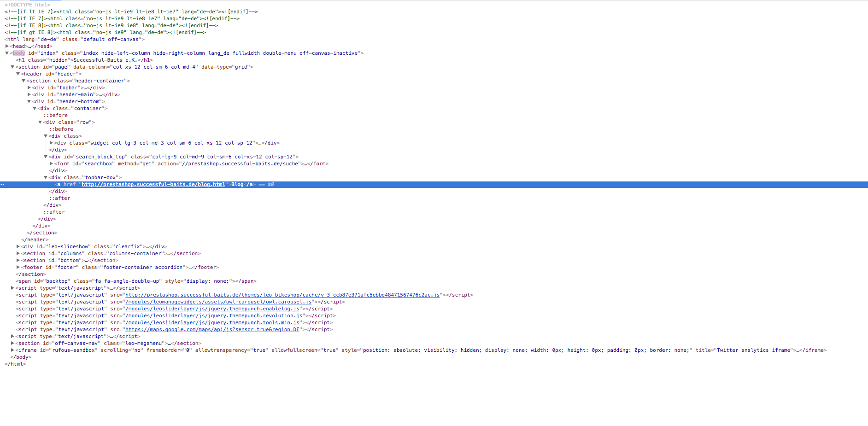Open the jquery.themepunch.enablelog.js link
868x426 pixels.
pos(212,309)
